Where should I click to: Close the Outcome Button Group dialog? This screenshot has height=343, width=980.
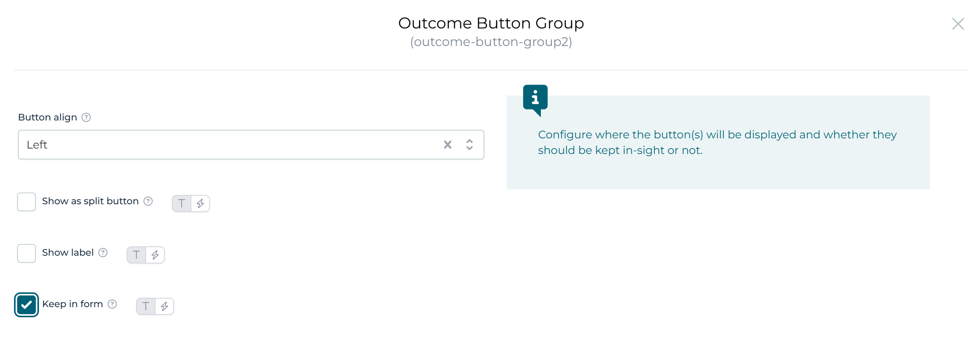point(958,23)
